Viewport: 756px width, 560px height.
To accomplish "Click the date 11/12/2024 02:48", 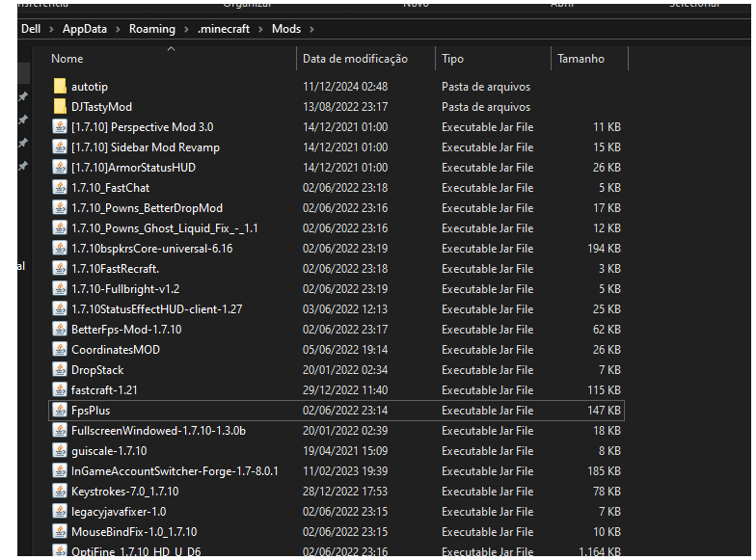I will pyautogui.click(x=345, y=87).
